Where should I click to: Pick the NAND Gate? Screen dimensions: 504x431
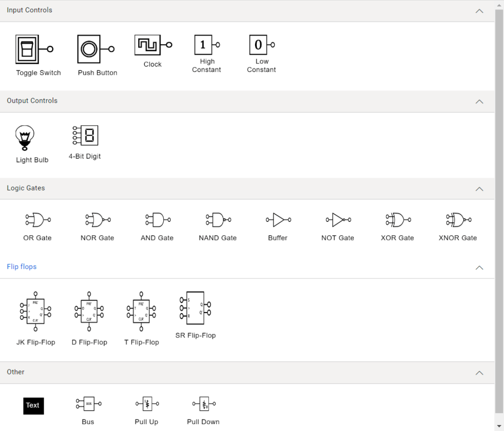[218, 220]
